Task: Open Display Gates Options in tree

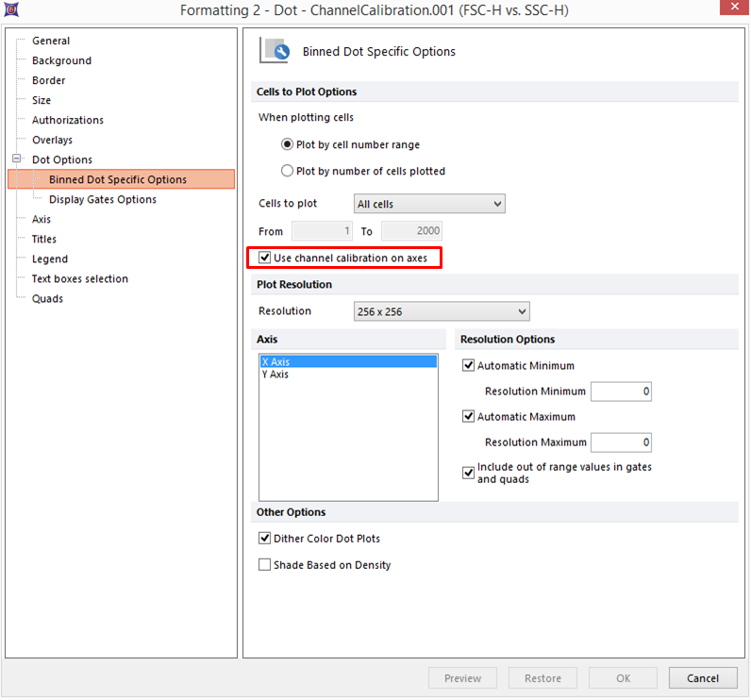Action: point(102,199)
